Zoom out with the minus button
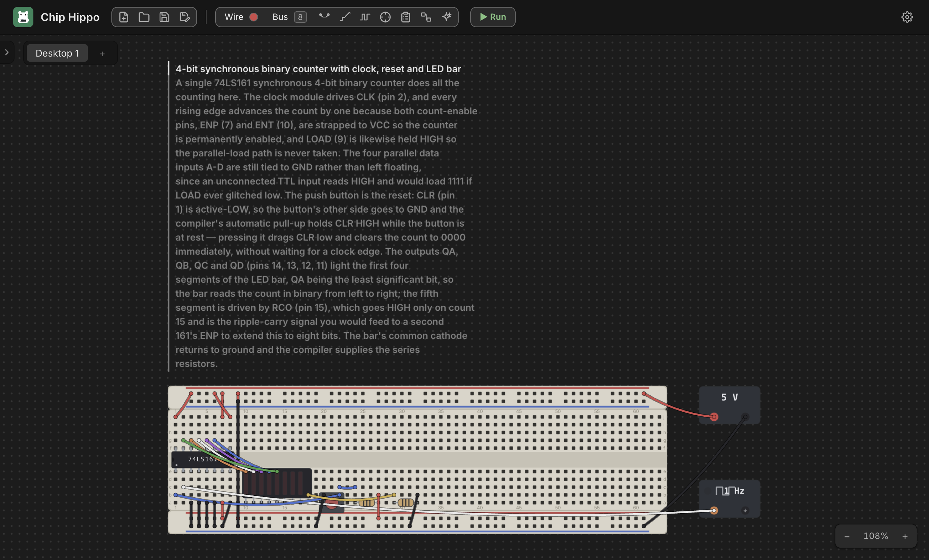 pos(847,536)
